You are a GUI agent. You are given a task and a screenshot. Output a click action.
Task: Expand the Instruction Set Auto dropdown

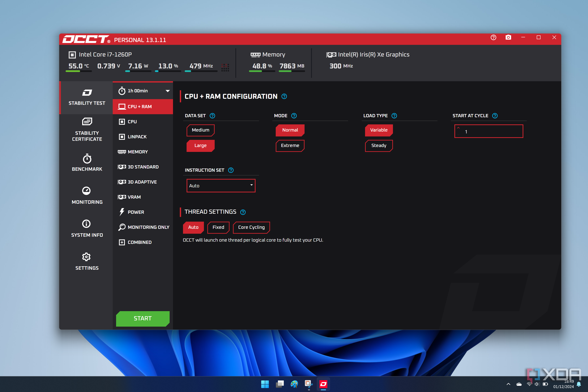[221, 185]
